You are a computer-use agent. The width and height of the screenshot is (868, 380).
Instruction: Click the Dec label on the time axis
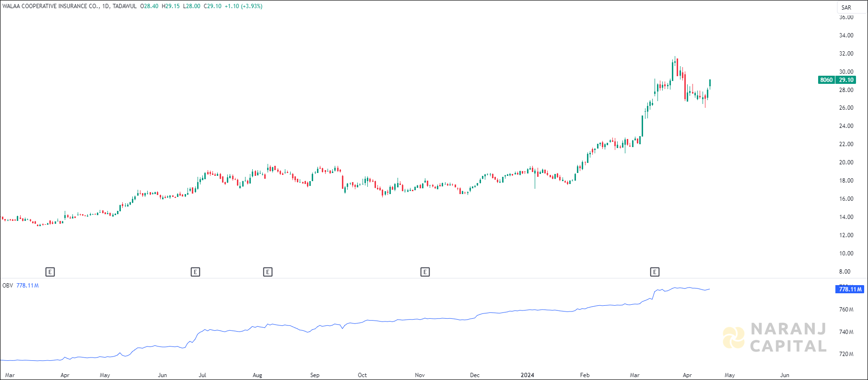click(475, 375)
